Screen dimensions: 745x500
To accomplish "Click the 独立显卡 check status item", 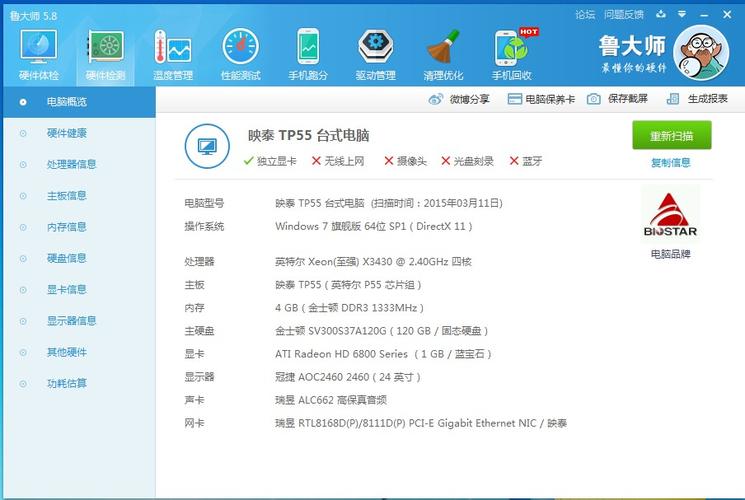I will click(269, 161).
